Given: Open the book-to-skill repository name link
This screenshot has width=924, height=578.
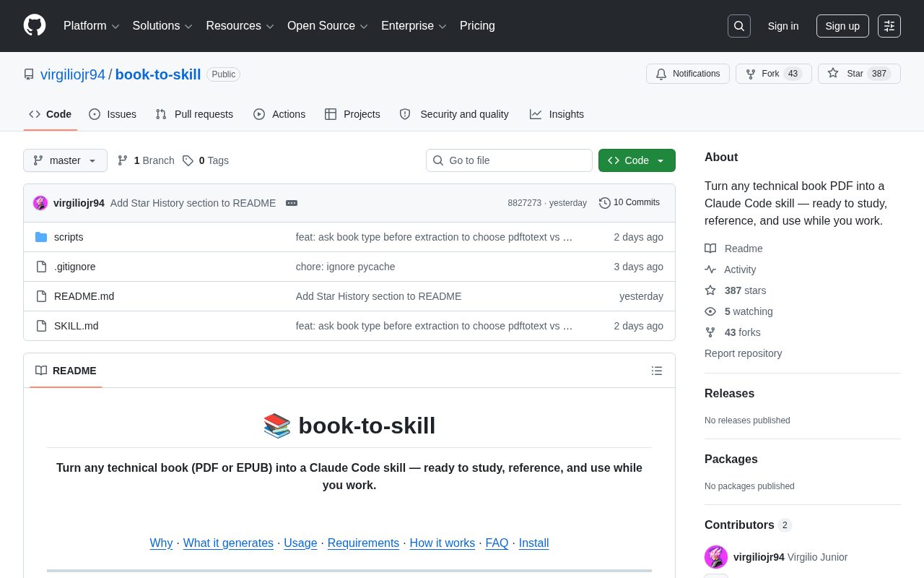Looking at the screenshot, I should click(x=158, y=74).
